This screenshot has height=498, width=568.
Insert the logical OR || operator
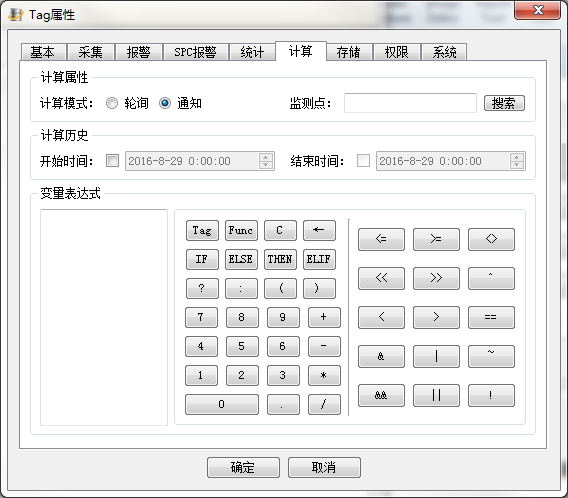pyautogui.click(x=436, y=396)
